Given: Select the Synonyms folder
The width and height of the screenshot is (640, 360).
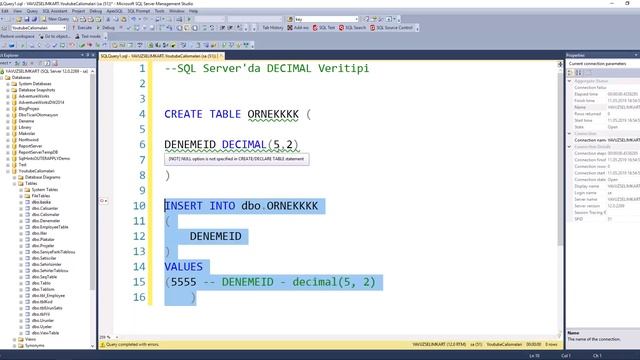Looking at the screenshot, I should point(35,345).
